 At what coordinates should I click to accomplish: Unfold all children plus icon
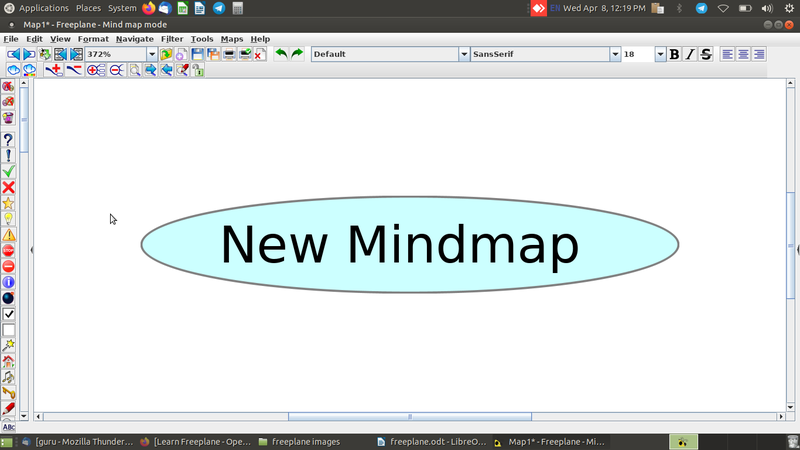[96, 70]
